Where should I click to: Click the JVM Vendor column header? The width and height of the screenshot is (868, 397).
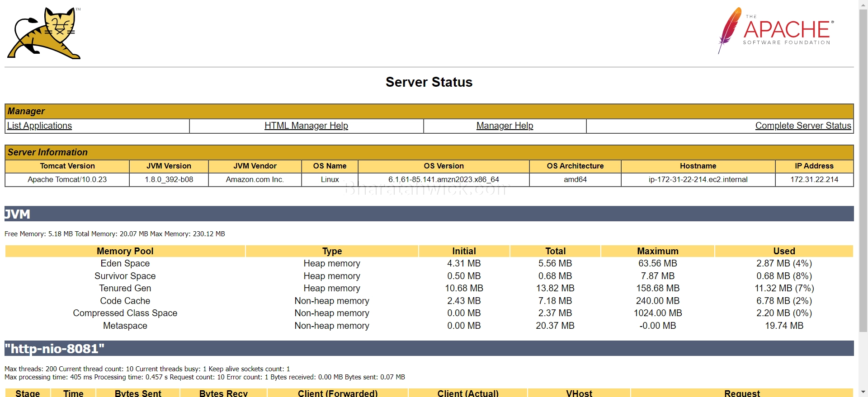click(x=255, y=166)
